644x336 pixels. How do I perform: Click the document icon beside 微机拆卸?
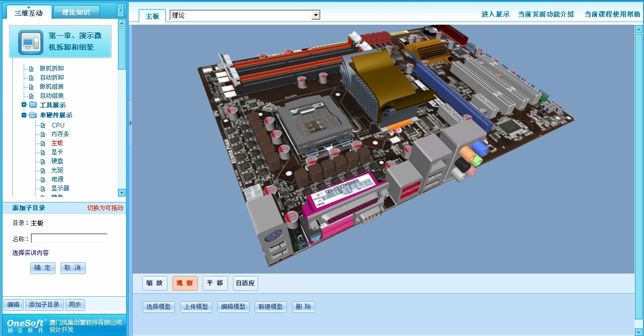(31, 69)
